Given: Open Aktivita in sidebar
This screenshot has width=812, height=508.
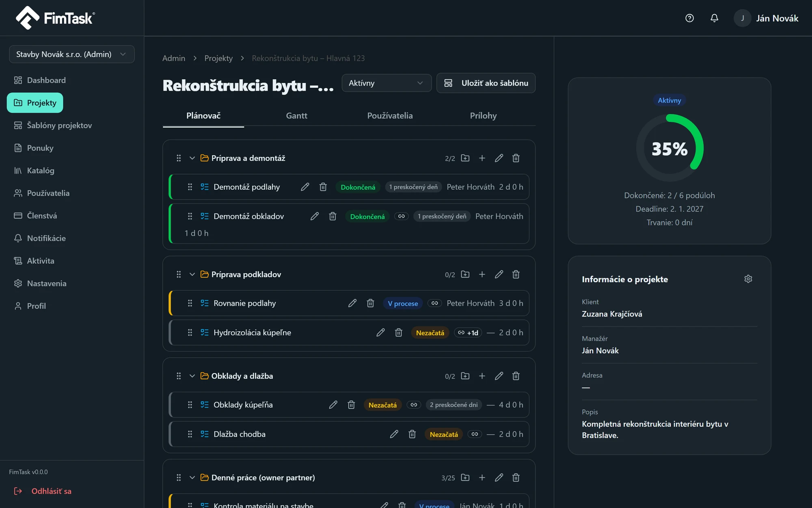Looking at the screenshot, I should [34, 261].
